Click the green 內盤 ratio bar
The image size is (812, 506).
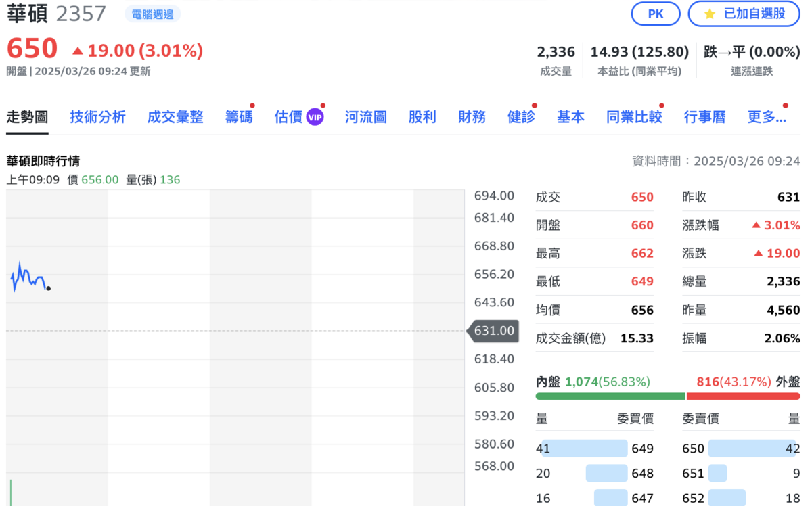click(610, 396)
